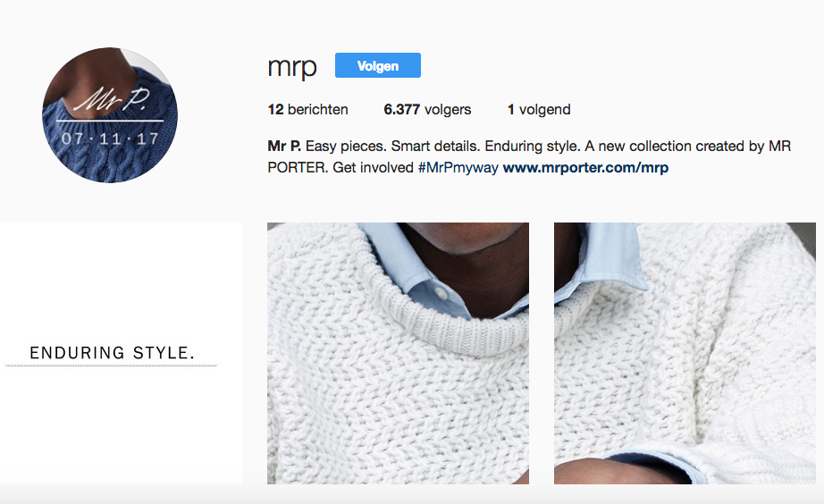Click the dotted line under ENDURING STYLE

pyautogui.click(x=111, y=365)
